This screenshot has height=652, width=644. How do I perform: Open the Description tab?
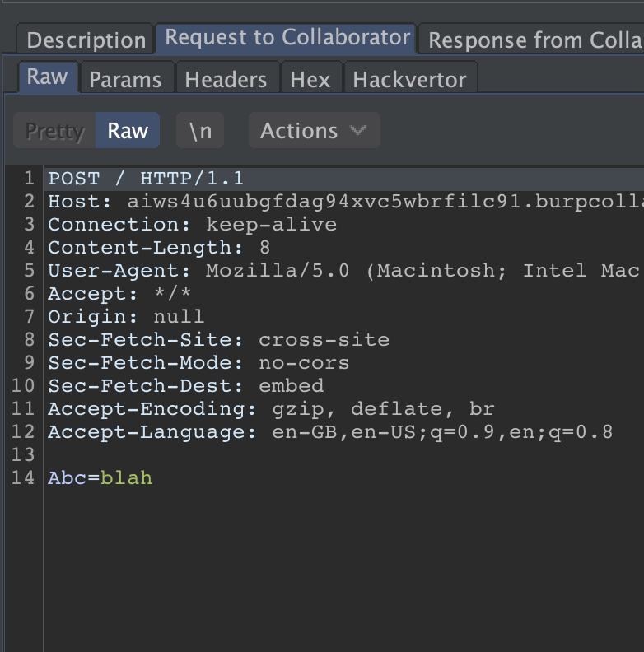click(x=86, y=40)
